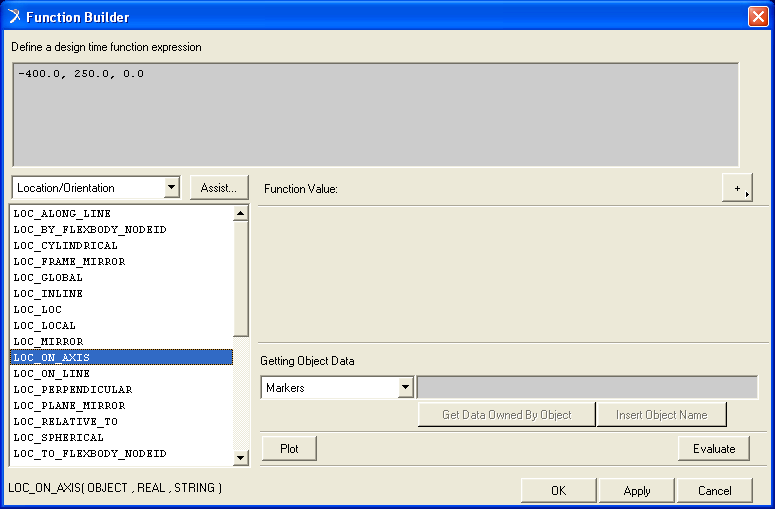Select LOC_ALONG_LINE in the function list
The width and height of the screenshot is (775, 509).
tap(121, 213)
